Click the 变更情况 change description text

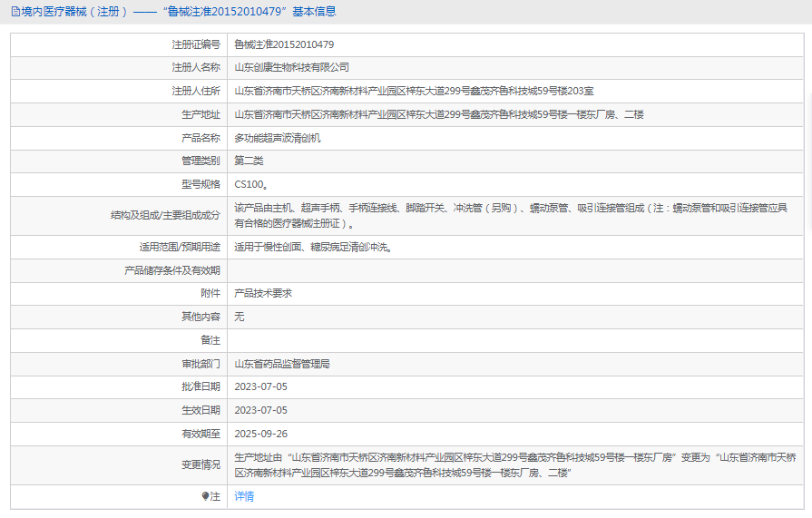point(514,465)
